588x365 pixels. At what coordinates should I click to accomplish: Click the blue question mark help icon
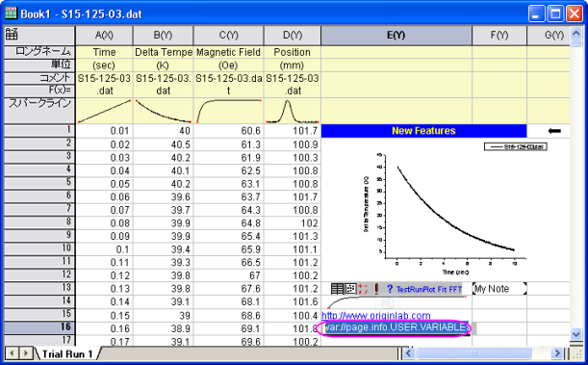[390, 289]
